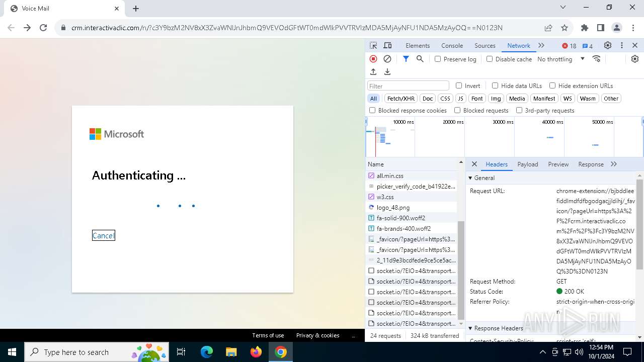Select the all.min.css request row
The width and height of the screenshot is (644, 362).
pos(412,175)
